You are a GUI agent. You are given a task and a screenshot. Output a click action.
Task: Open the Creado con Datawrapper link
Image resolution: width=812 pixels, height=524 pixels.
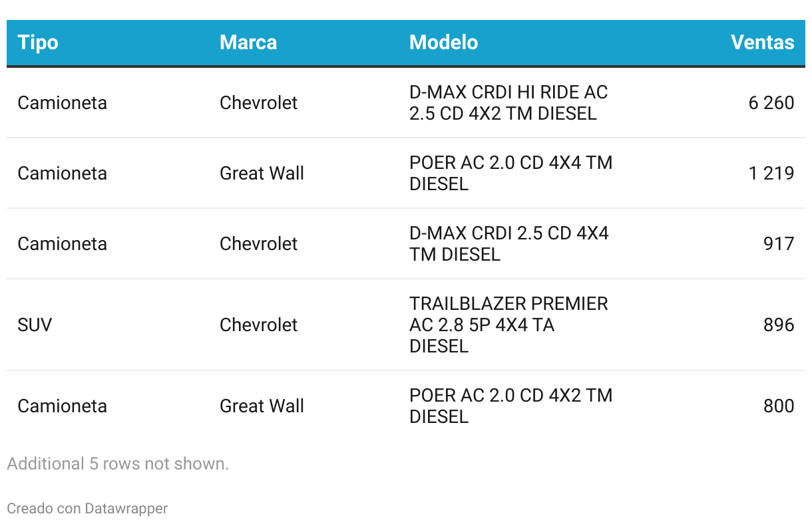87,509
